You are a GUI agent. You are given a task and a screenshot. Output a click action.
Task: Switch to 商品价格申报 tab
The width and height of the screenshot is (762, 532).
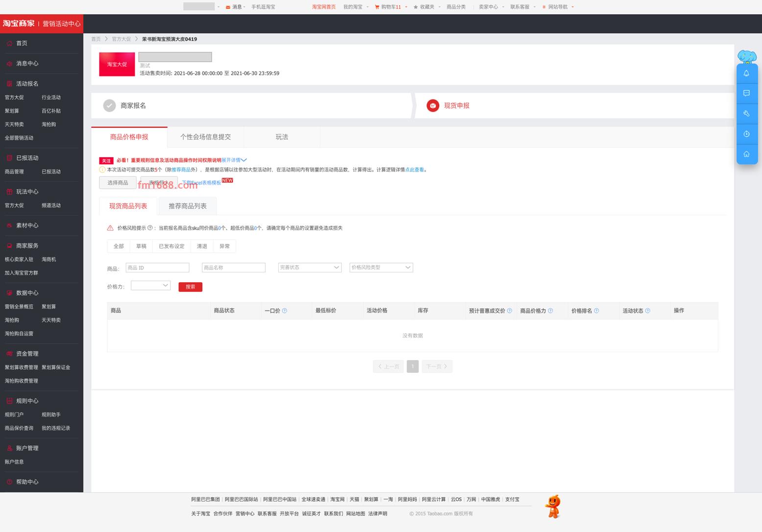(129, 137)
